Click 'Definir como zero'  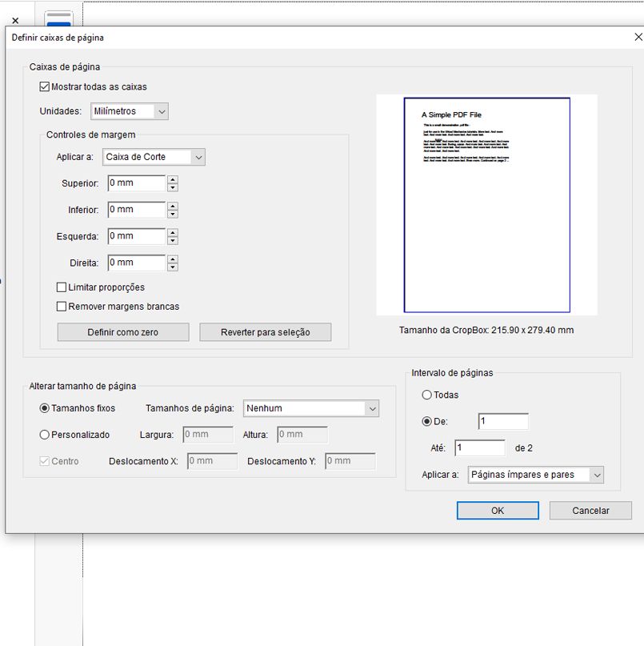point(122,332)
